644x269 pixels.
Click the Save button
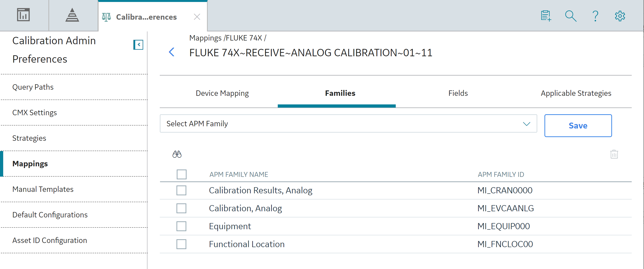pos(578,125)
